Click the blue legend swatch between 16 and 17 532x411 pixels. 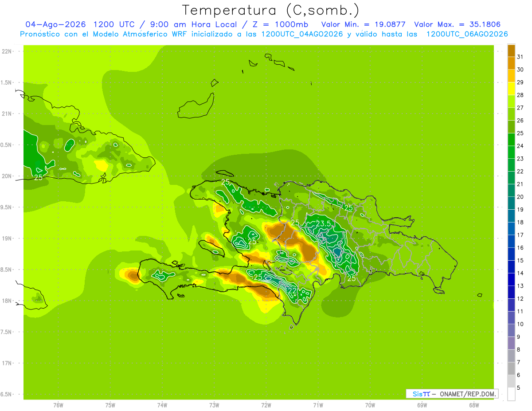click(511, 241)
